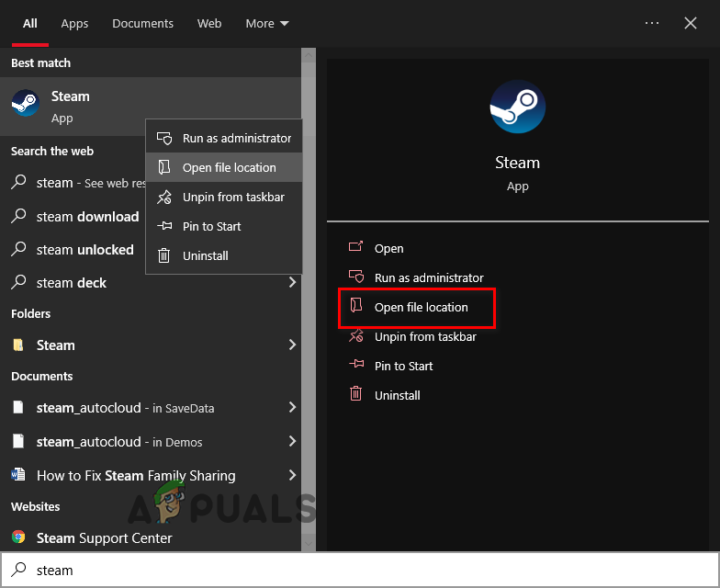
Task: Choose Run as administrator in context menu
Action: (224, 138)
